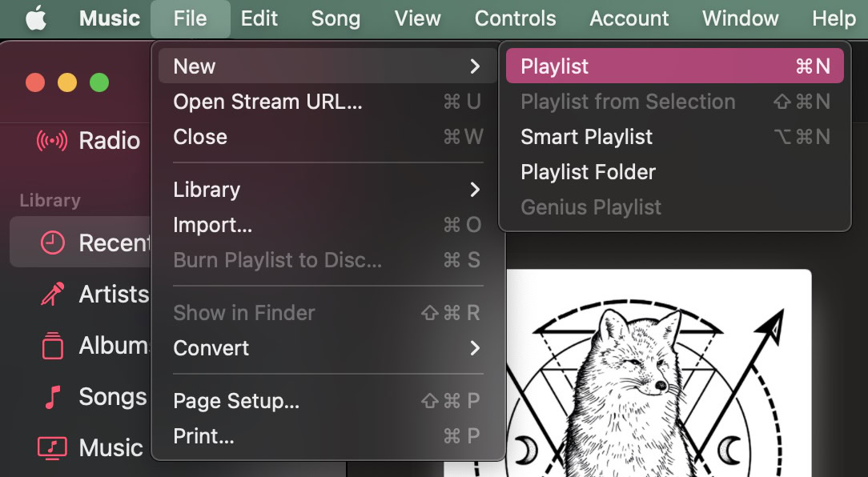Click the Artists microphone icon
The height and width of the screenshot is (477, 868).
tap(52, 295)
